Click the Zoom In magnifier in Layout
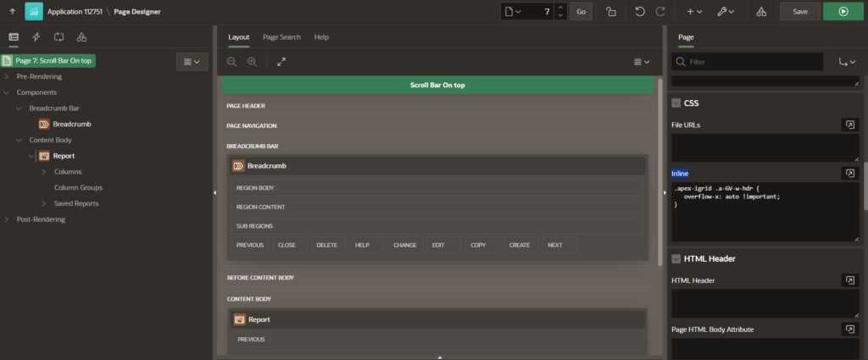The height and width of the screenshot is (360, 868). [252, 62]
